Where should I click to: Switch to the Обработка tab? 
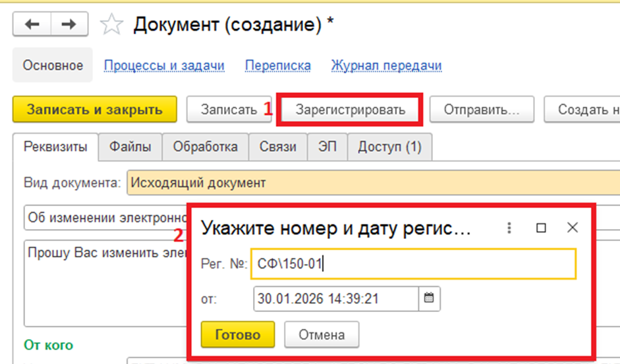point(205,147)
